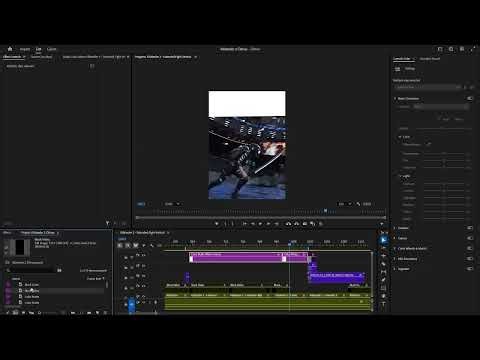Click Mark Out in the Program monitor
The width and height of the screenshot is (480, 360).
click(233, 224)
